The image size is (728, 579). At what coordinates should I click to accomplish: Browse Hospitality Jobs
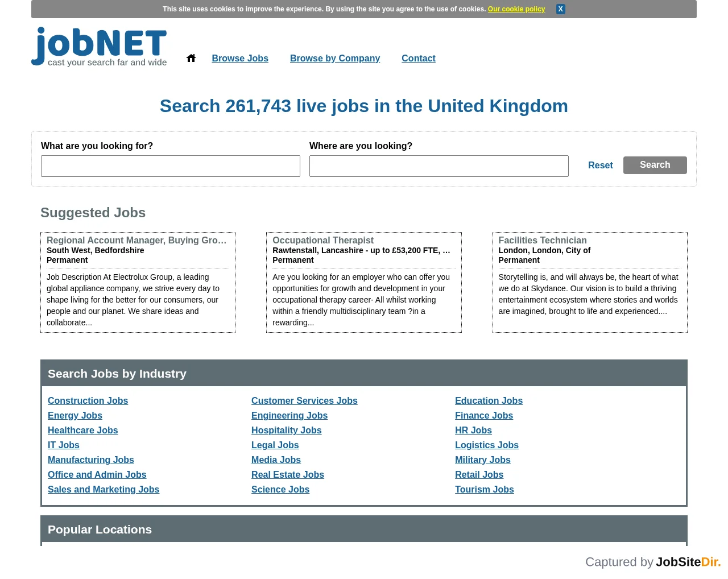(287, 430)
